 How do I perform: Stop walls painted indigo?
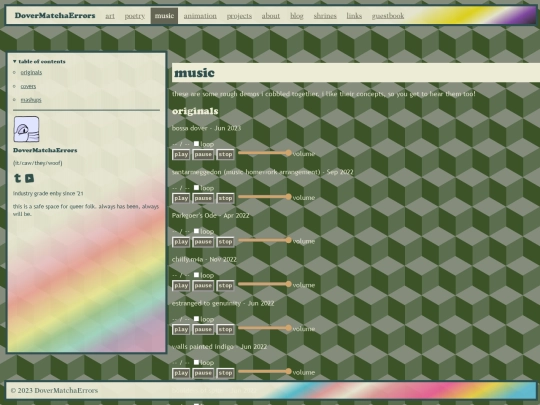[x=225, y=373]
